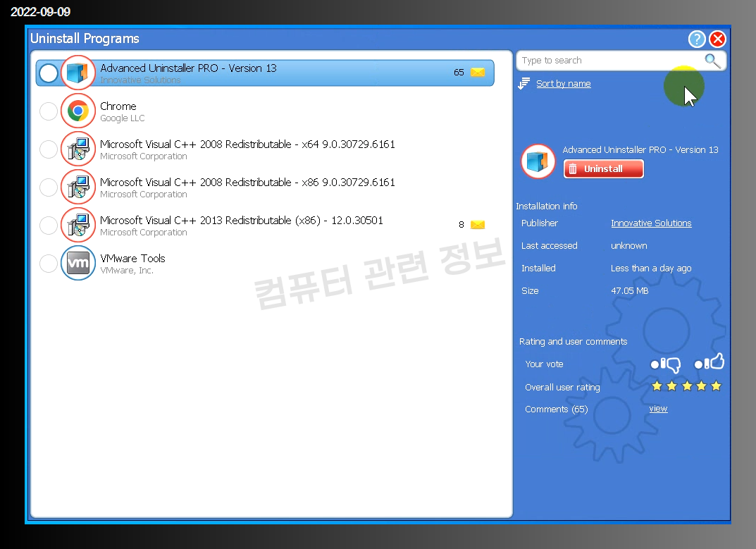Click the comment count 65 in the list
This screenshot has width=756, height=549.
pyautogui.click(x=459, y=73)
